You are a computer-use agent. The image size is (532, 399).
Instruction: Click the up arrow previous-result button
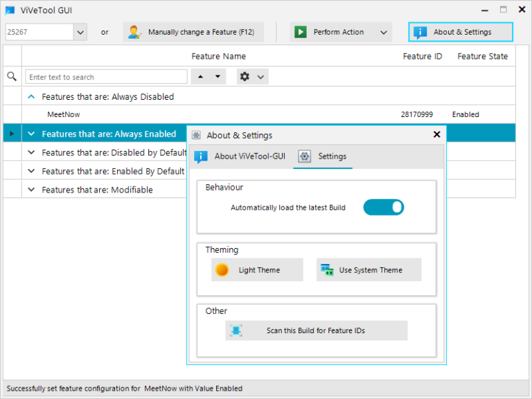point(201,77)
